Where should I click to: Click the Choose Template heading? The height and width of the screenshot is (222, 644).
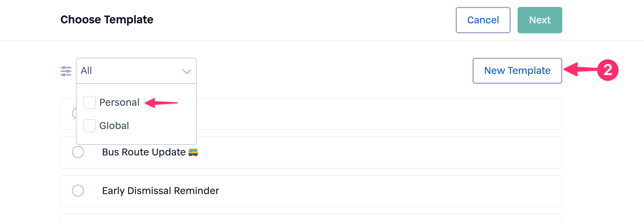click(x=107, y=20)
